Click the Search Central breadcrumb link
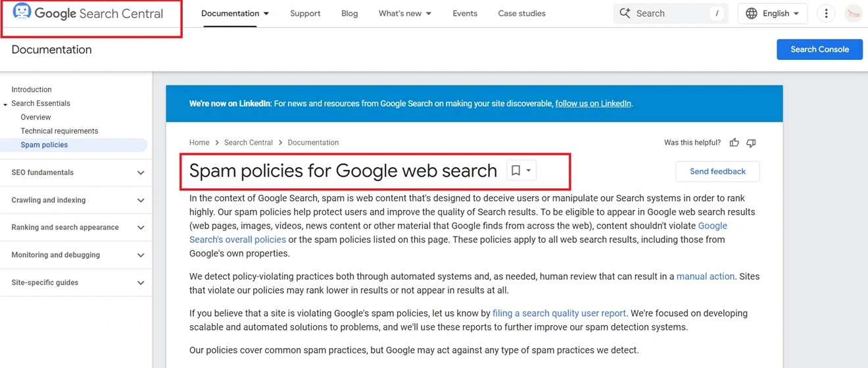The width and height of the screenshot is (868, 368). 249,142
